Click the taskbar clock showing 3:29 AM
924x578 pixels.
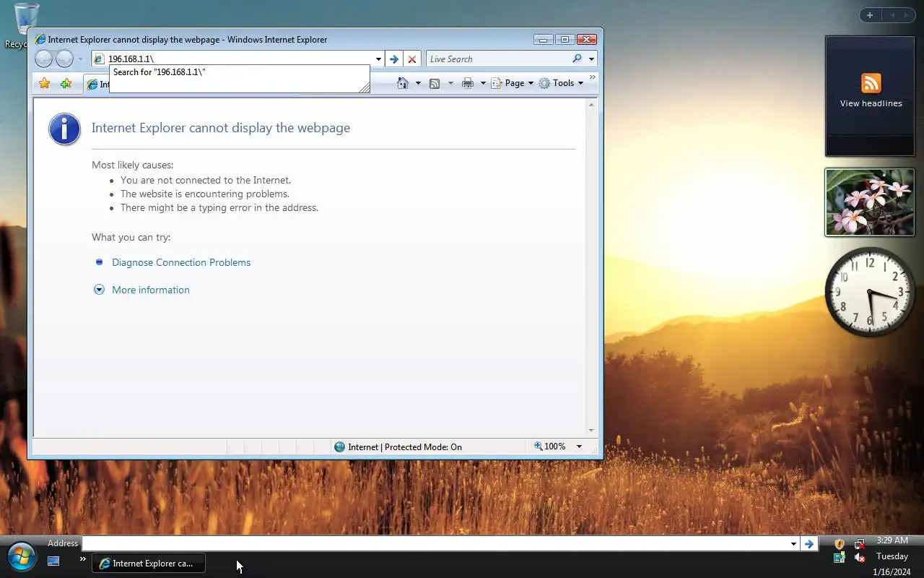tap(892, 540)
